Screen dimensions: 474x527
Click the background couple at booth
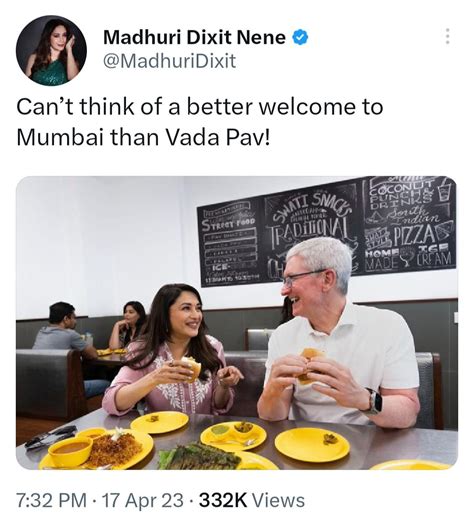(92, 331)
